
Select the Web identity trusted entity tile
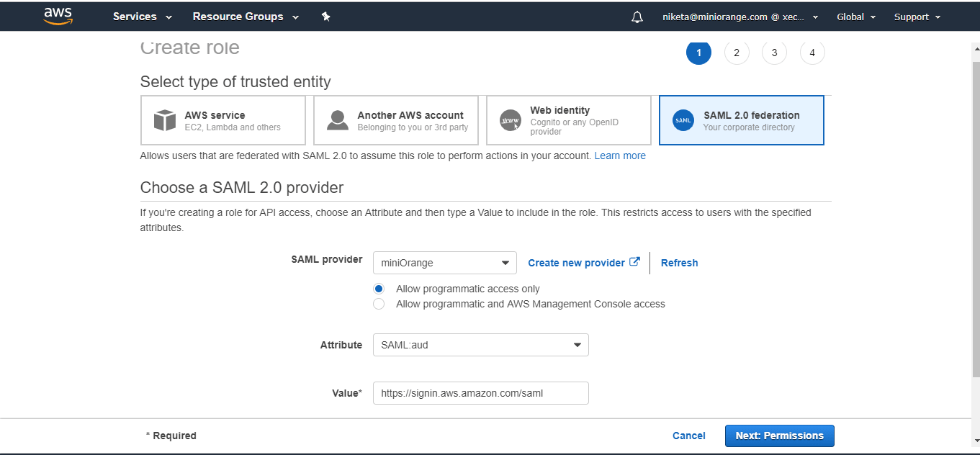point(568,120)
